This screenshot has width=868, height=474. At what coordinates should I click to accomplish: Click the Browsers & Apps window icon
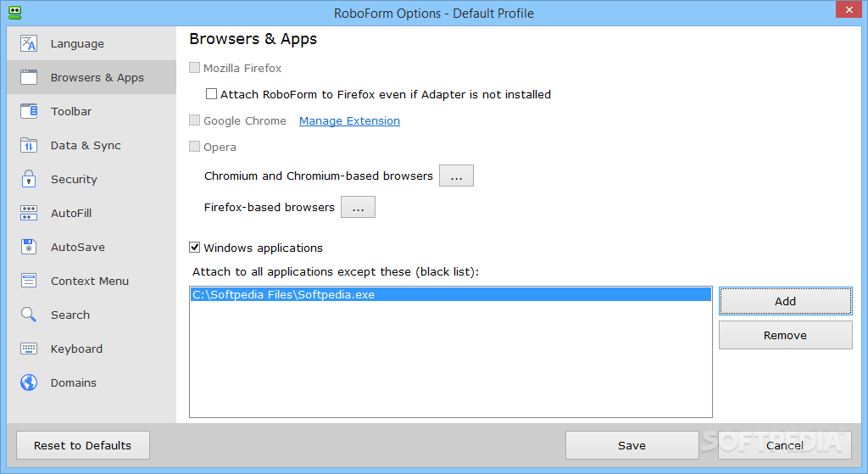pos(29,77)
